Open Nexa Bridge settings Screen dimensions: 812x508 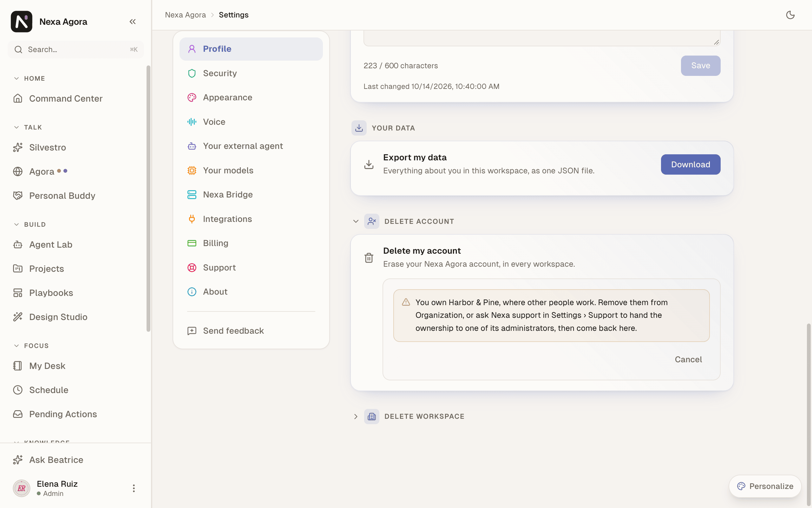[251, 195]
